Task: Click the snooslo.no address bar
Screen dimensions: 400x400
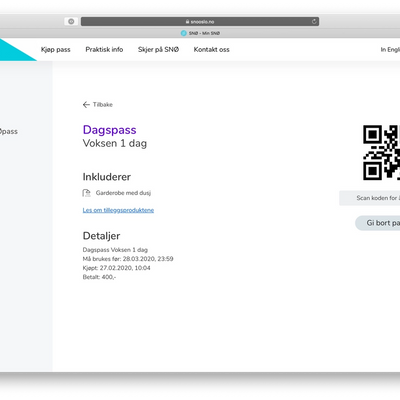Action: point(200,22)
